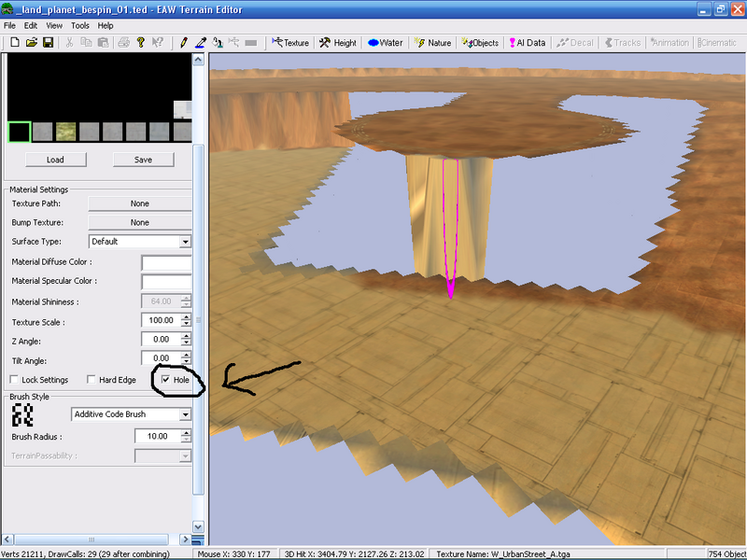The width and height of the screenshot is (747, 560).
Task: Click the Load button
Action: click(x=55, y=160)
